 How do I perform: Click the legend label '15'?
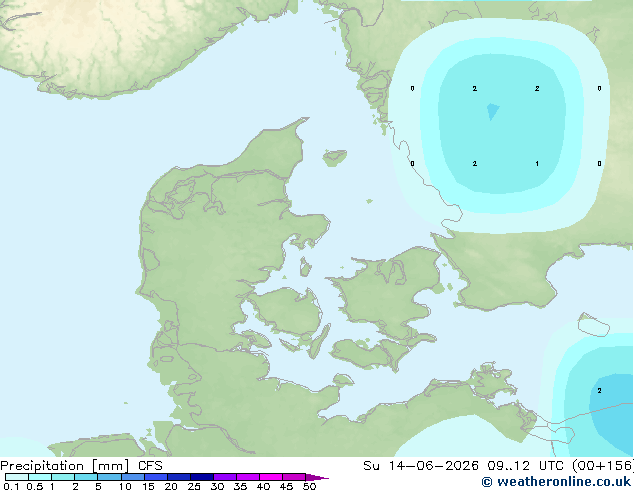pos(148,486)
